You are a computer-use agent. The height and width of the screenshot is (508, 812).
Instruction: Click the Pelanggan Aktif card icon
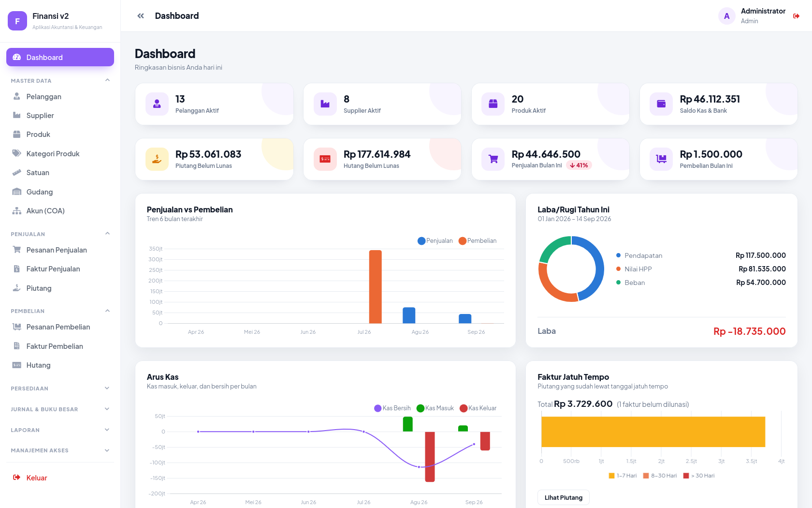pyautogui.click(x=157, y=104)
